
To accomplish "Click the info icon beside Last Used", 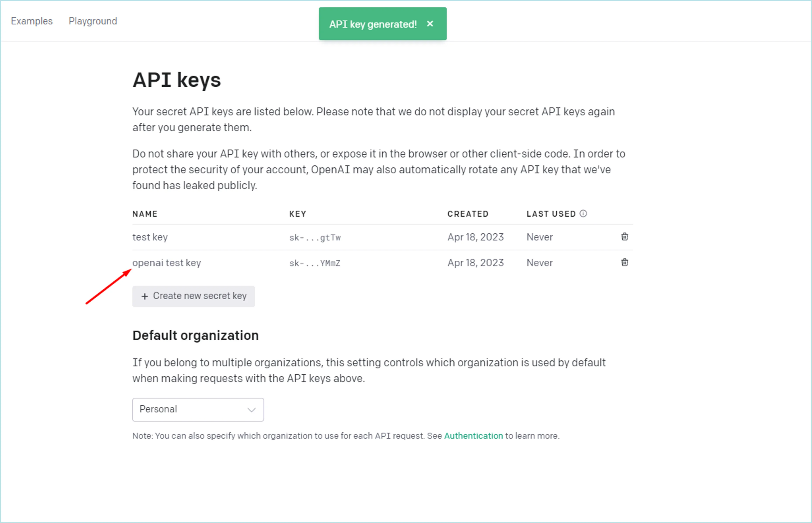I will tap(583, 214).
